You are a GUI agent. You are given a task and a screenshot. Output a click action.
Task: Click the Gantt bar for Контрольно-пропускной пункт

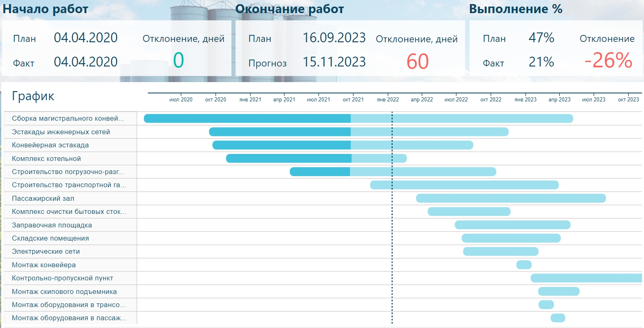point(586,278)
